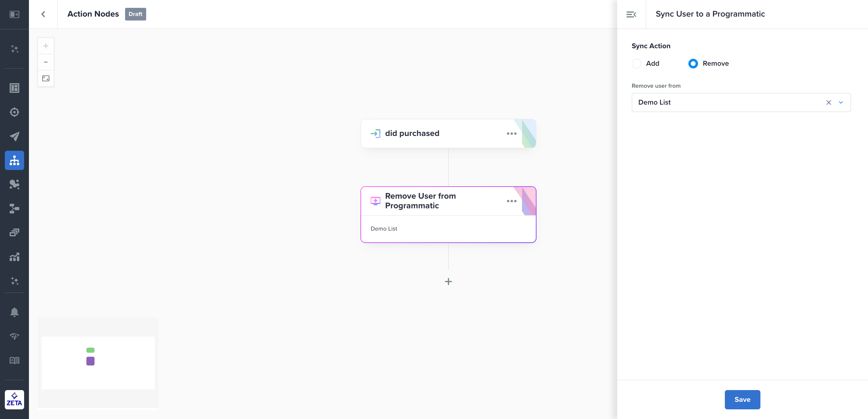Click the canvas zoom out minus button
Image resolution: width=868 pixels, height=419 pixels.
click(46, 62)
